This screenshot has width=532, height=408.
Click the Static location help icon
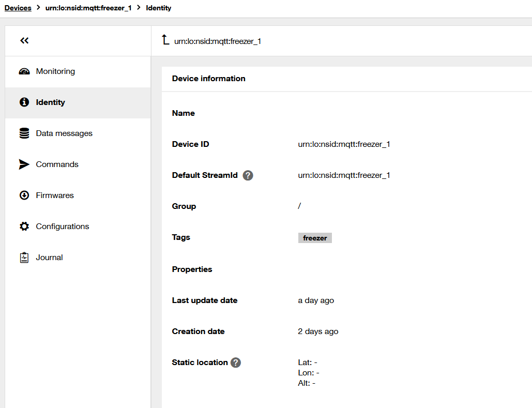[x=236, y=362]
